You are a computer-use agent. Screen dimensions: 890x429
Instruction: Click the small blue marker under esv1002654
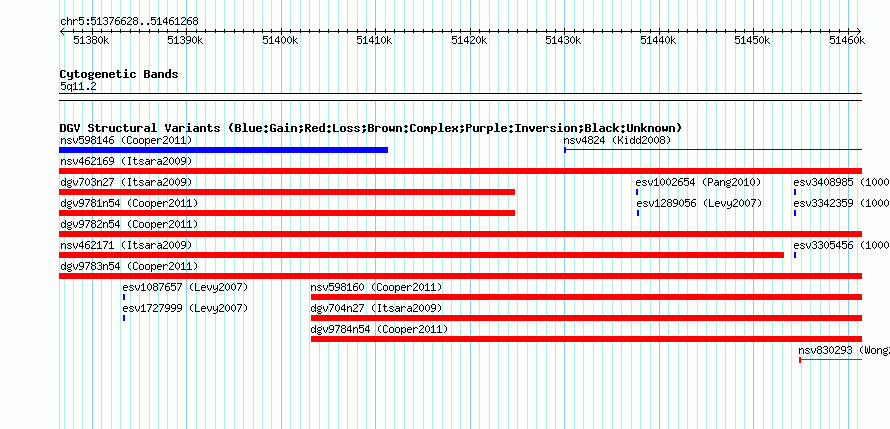pyautogui.click(x=637, y=192)
